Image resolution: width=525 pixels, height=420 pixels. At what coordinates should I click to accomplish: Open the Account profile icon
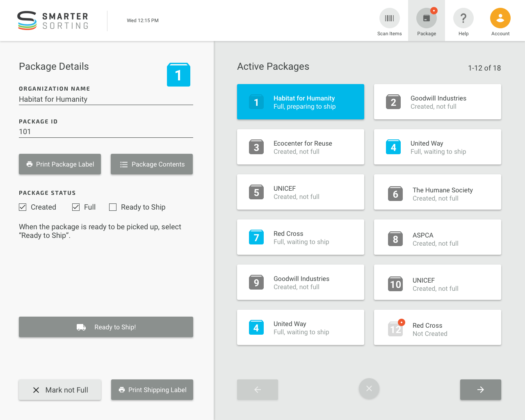coord(500,18)
